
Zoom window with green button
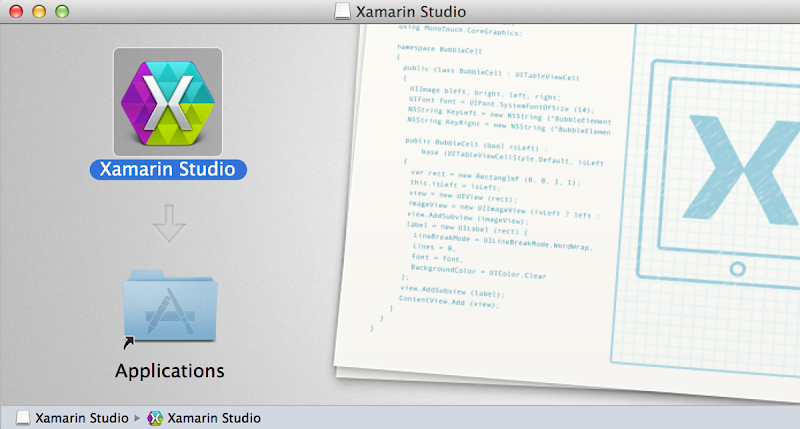click(62, 11)
